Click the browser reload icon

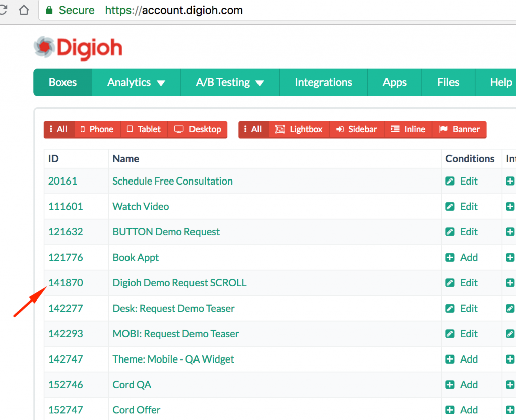(3, 10)
